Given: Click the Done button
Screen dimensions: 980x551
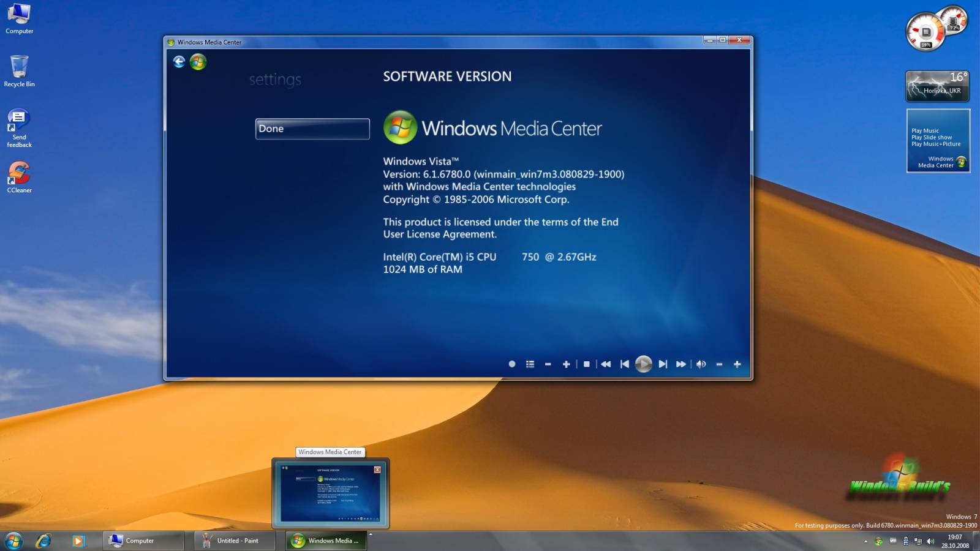Looking at the screenshot, I should tap(312, 129).
